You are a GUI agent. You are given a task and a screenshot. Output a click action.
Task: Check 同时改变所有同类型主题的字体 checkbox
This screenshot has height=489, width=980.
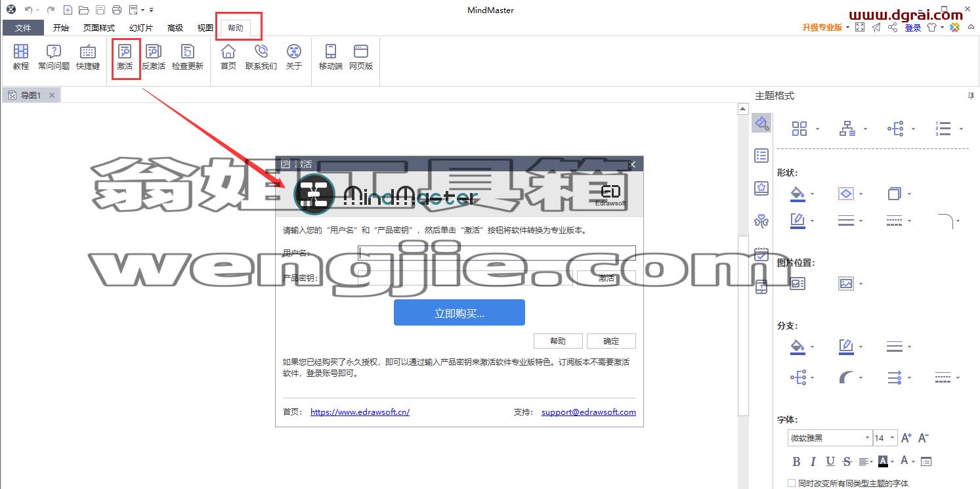pyautogui.click(x=792, y=483)
